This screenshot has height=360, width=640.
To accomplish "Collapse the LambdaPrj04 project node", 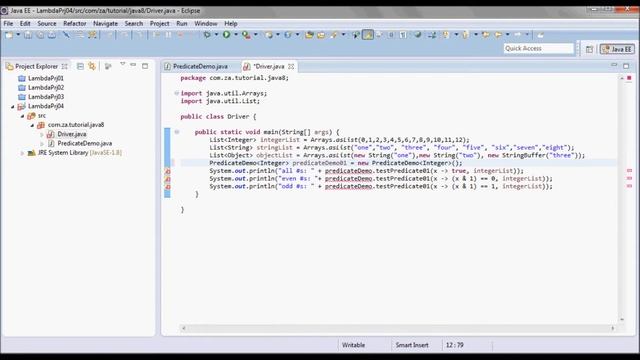I will pos(13,107).
